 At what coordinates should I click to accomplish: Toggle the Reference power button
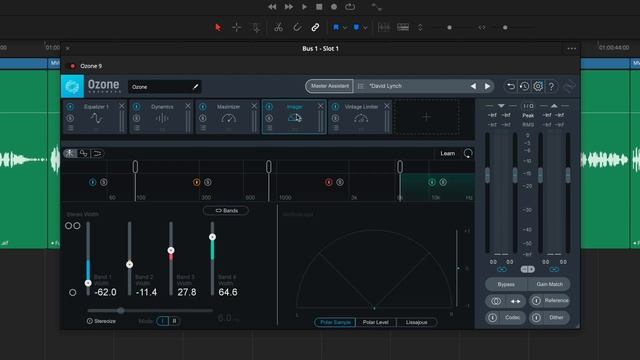[x=536, y=301]
